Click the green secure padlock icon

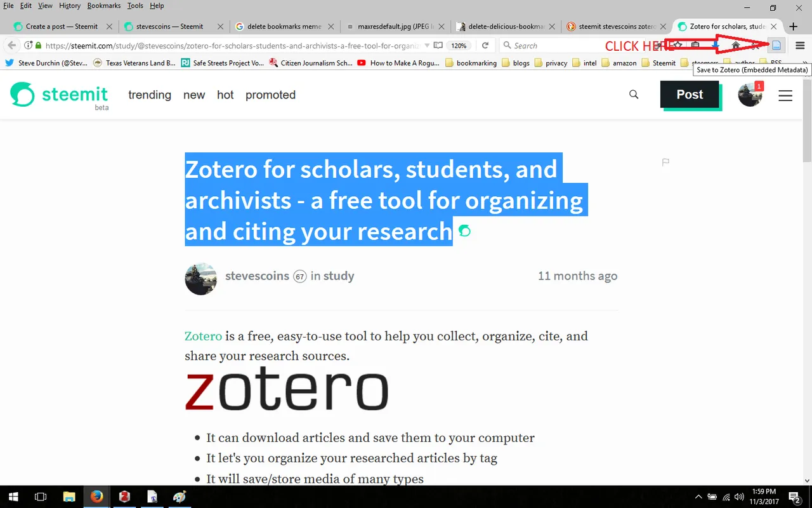point(38,46)
